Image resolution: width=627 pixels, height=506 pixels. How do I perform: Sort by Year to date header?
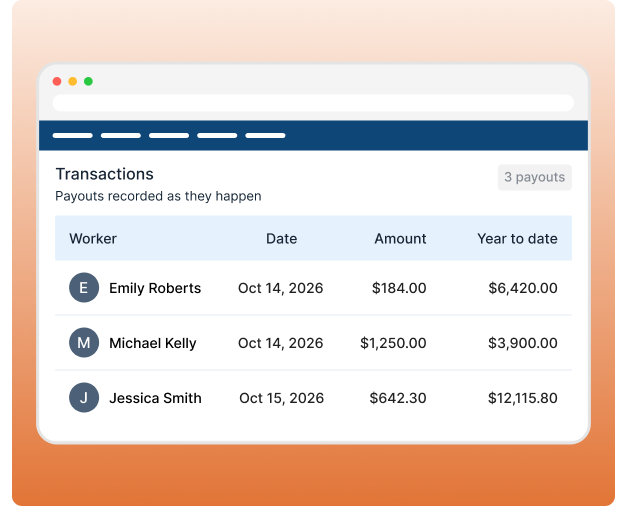tap(517, 239)
